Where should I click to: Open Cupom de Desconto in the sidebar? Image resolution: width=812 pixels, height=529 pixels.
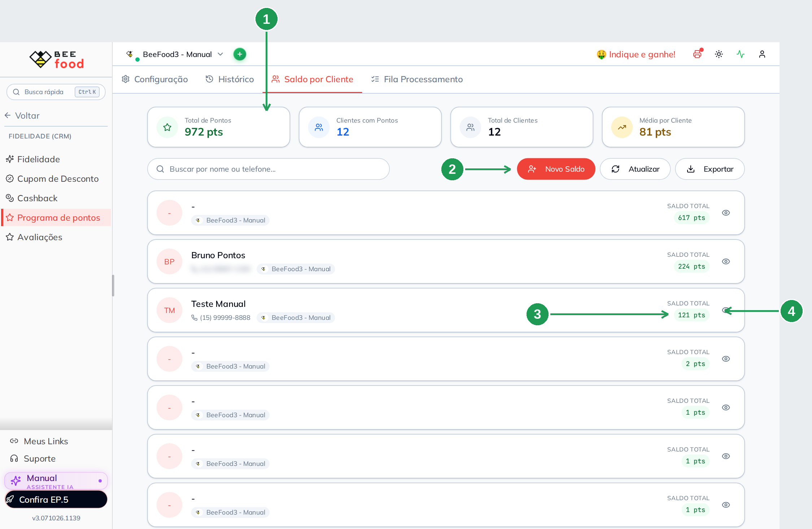click(x=56, y=178)
